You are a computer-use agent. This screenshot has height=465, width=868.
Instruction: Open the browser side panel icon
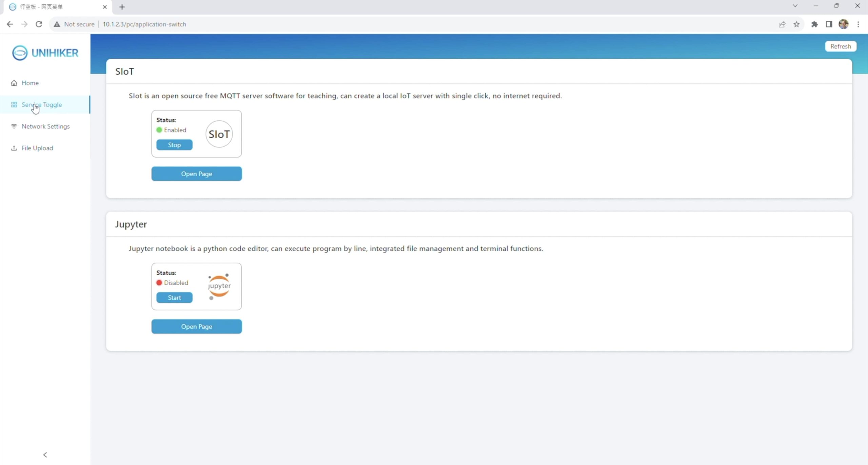pos(829,24)
